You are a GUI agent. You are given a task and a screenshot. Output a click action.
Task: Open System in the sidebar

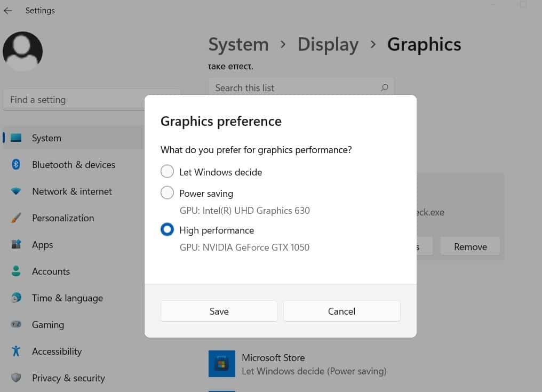click(73, 138)
